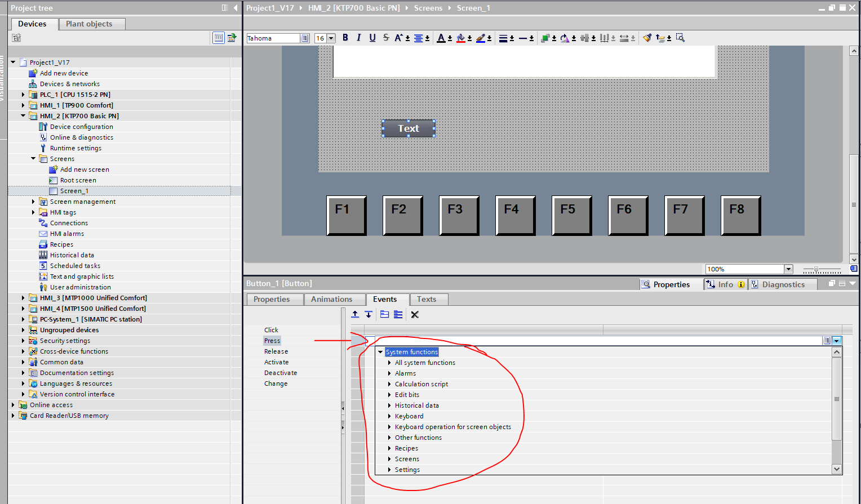Screen dimensions: 861x504
Task: Select the F1 function key on HMI
Action: pyautogui.click(x=347, y=215)
